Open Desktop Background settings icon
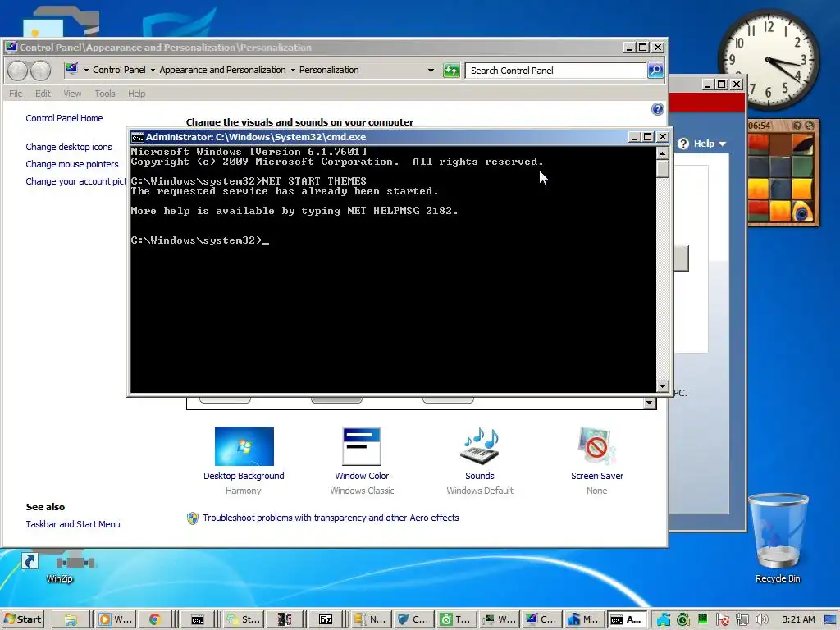 (x=244, y=445)
